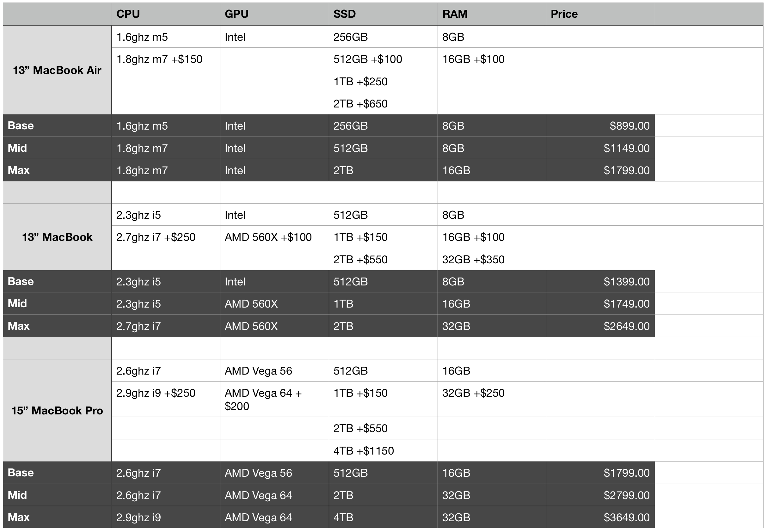Click the AMD Vega 64 + $200 cell
767x532 pixels.
pyautogui.click(x=274, y=399)
